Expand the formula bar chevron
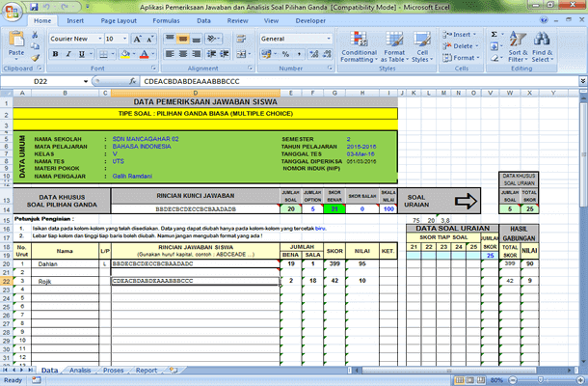This screenshot has height=386, width=588. pos(583,81)
